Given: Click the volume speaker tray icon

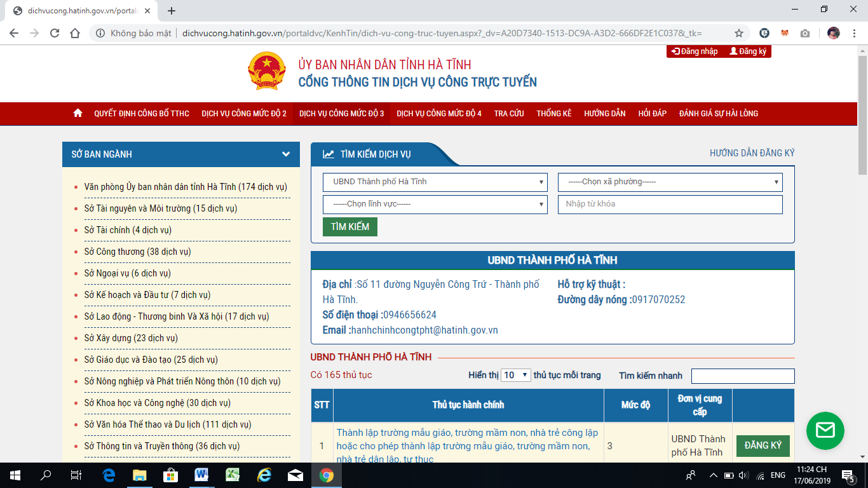Looking at the screenshot, I should pyautogui.click(x=743, y=475).
